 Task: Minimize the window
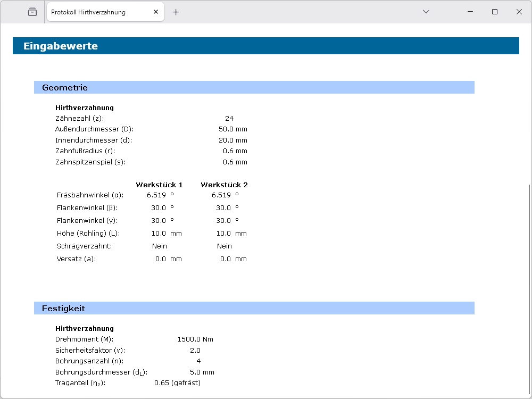[x=470, y=12]
